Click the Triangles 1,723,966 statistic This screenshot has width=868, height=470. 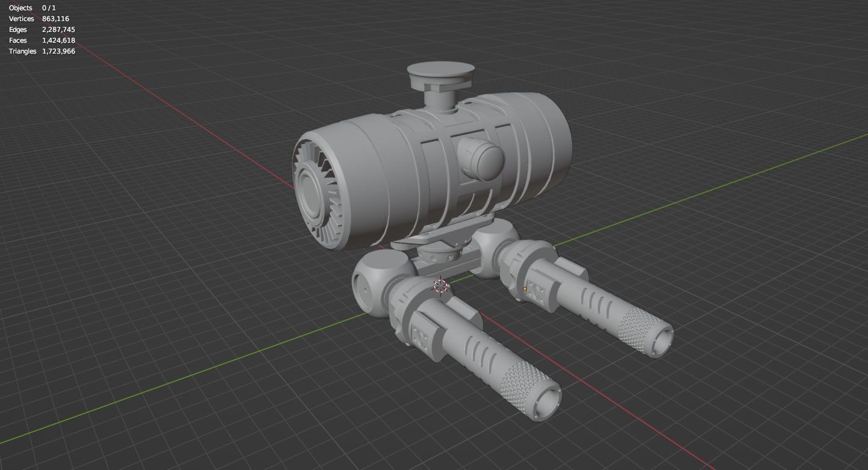(x=42, y=51)
